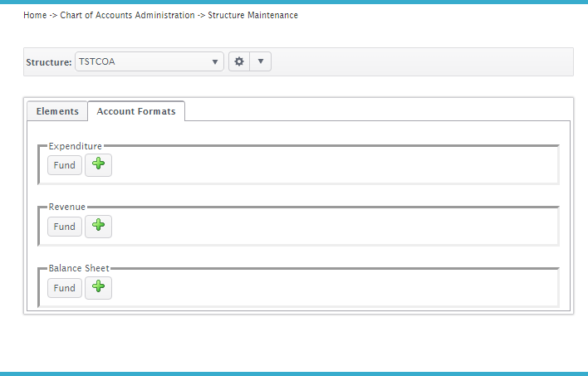588x376 pixels.
Task: Go to Home in the breadcrumb
Action: click(35, 16)
